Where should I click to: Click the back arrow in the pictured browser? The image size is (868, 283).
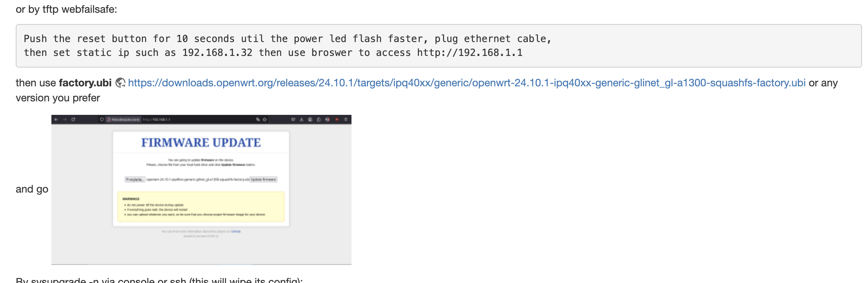click(56, 119)
